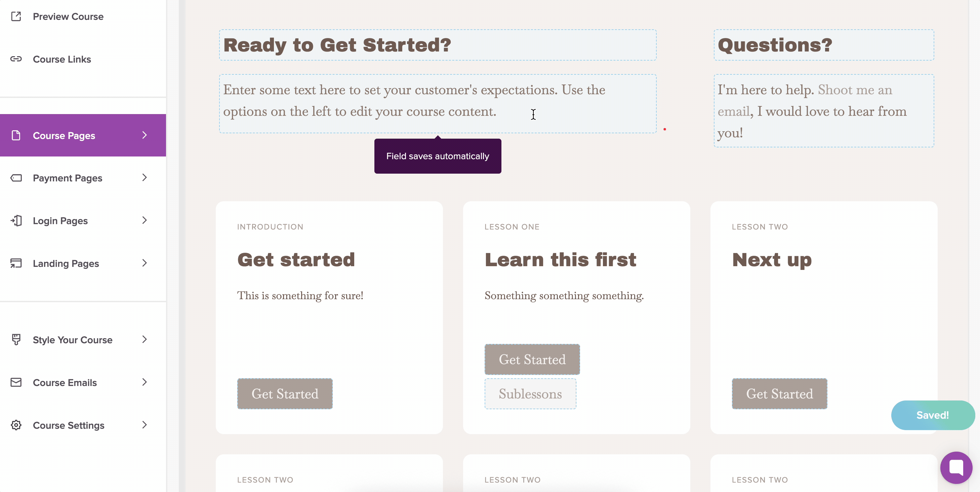
Task: Click the Course Links chain icon
Action: (x=16, y=59)
